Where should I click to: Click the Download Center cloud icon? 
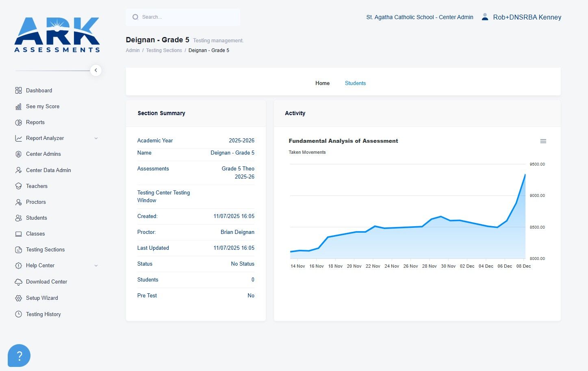[x=18, y=282]
